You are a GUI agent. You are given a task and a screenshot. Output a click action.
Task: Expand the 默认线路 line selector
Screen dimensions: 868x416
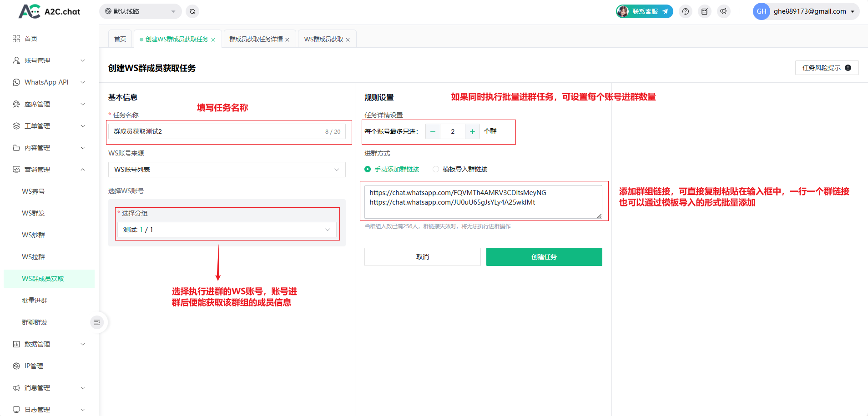click(140, 11)
